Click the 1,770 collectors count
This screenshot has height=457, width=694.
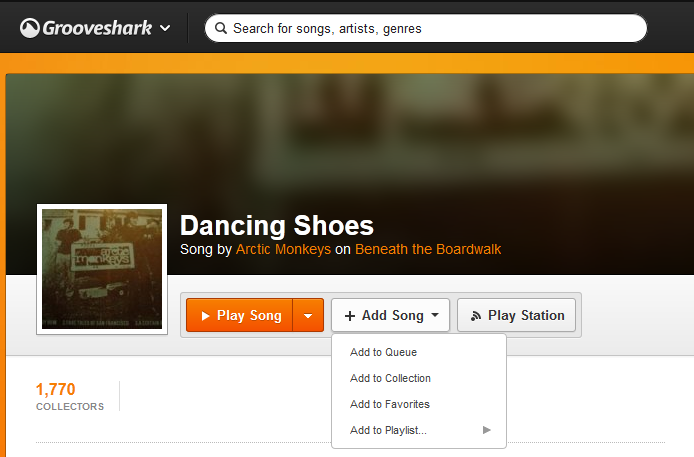[56, 389]
